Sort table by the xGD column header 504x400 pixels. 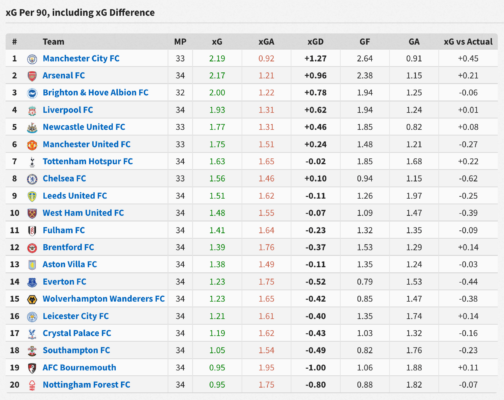(x=315, y=42)
